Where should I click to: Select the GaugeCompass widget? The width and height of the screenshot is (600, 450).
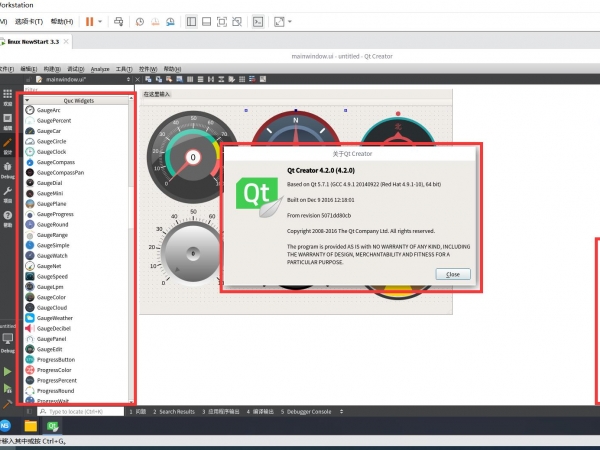point(56,162)
